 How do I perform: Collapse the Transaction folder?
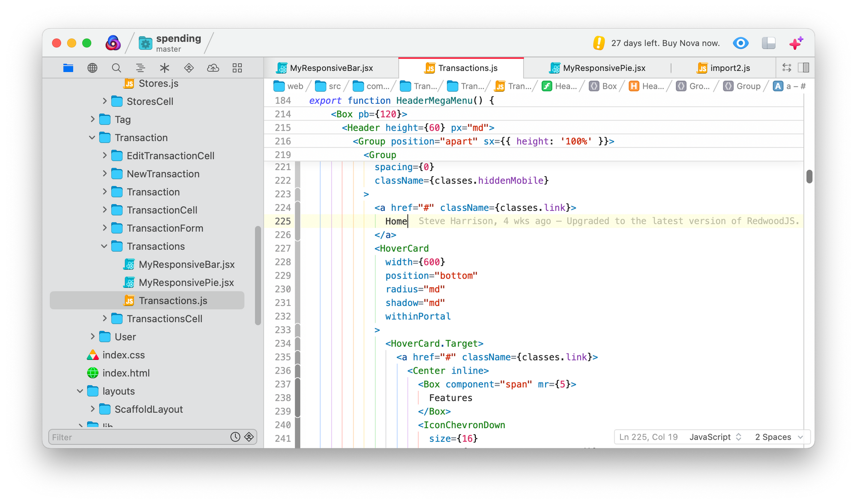coord(92,138)
